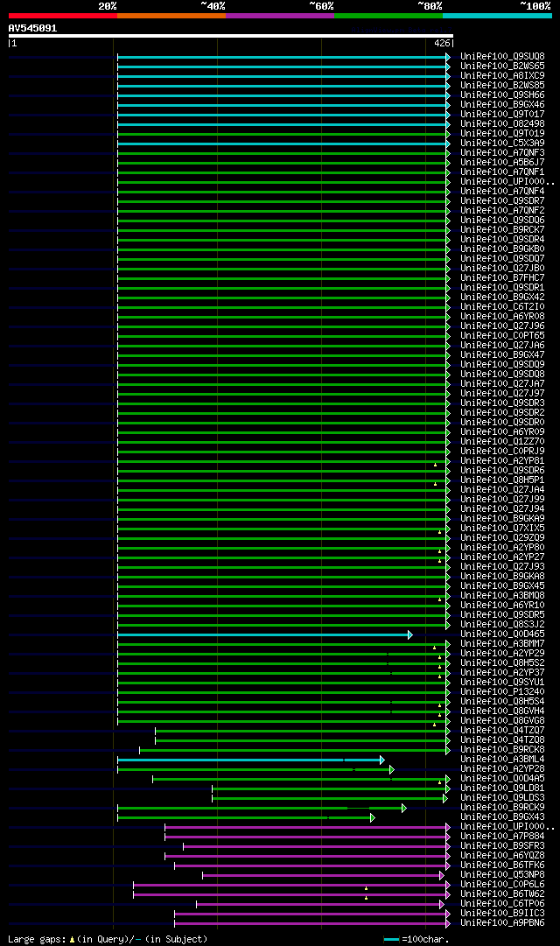Select the UniRef100_A2YP28 label
The image size is (560, 946).
(x=502, y=769)
